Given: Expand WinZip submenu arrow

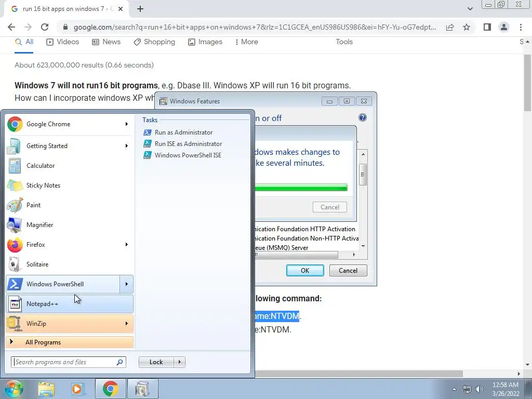Looking at the screenshot, I should 127,323.
